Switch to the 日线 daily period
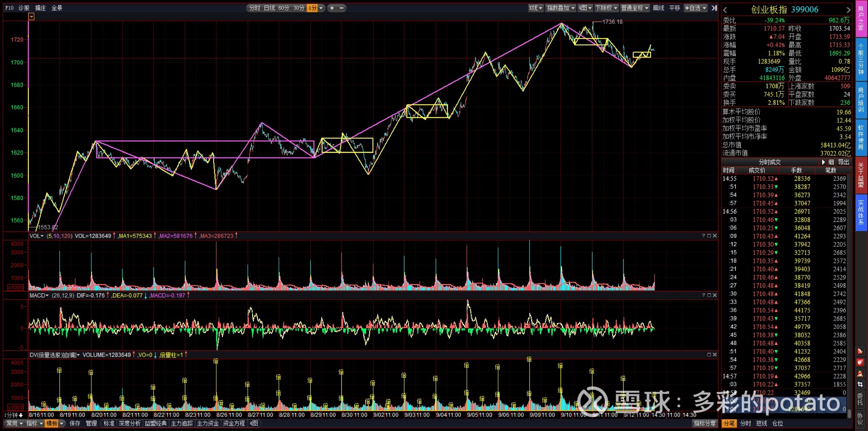 [270, 8]
